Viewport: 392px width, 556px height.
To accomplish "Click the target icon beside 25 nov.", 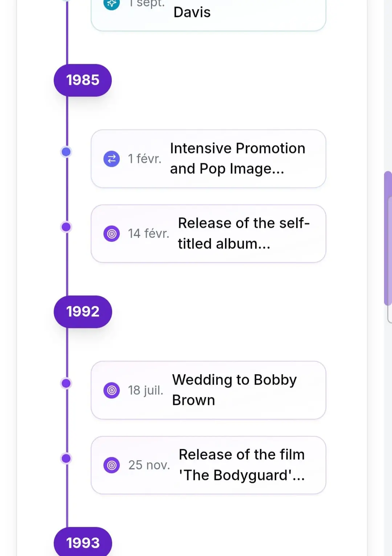I will click(x=112, y=465).
